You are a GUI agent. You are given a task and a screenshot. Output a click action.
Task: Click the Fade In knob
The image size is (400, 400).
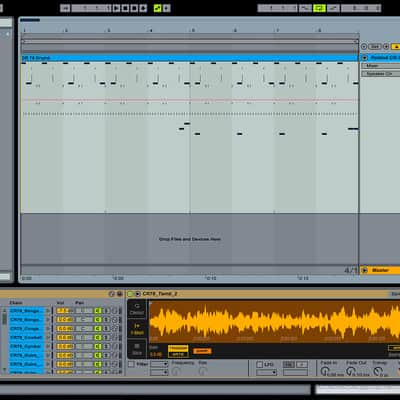[324, 371]
